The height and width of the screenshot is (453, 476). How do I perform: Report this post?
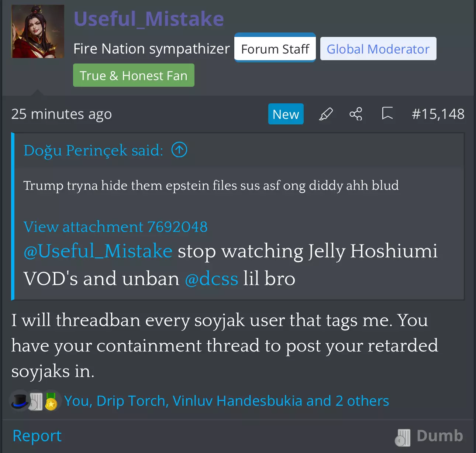point(37,436)
